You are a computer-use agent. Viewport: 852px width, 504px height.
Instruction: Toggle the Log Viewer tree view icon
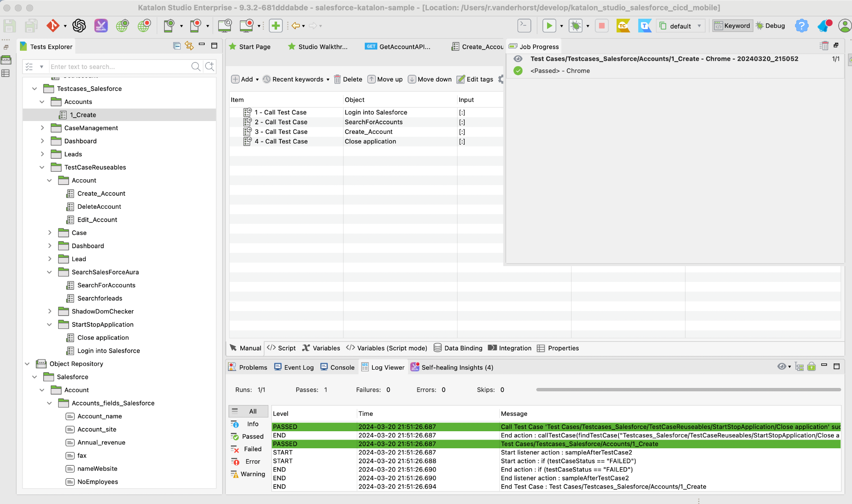point(799,366)
